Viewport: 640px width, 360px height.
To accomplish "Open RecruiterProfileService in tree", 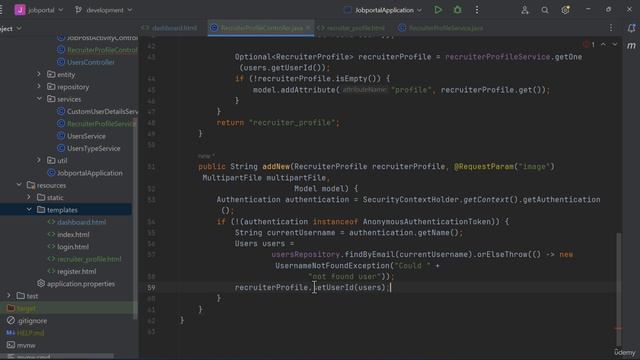I will 96,124.
